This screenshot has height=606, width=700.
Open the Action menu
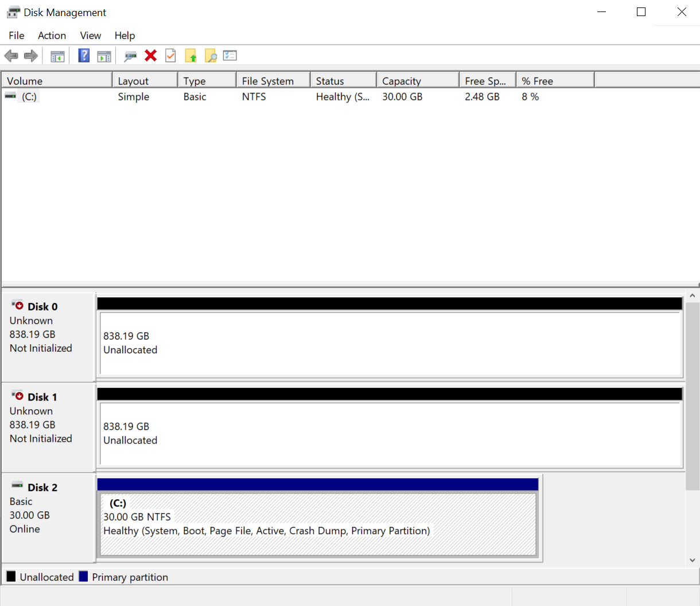point(52,36)
